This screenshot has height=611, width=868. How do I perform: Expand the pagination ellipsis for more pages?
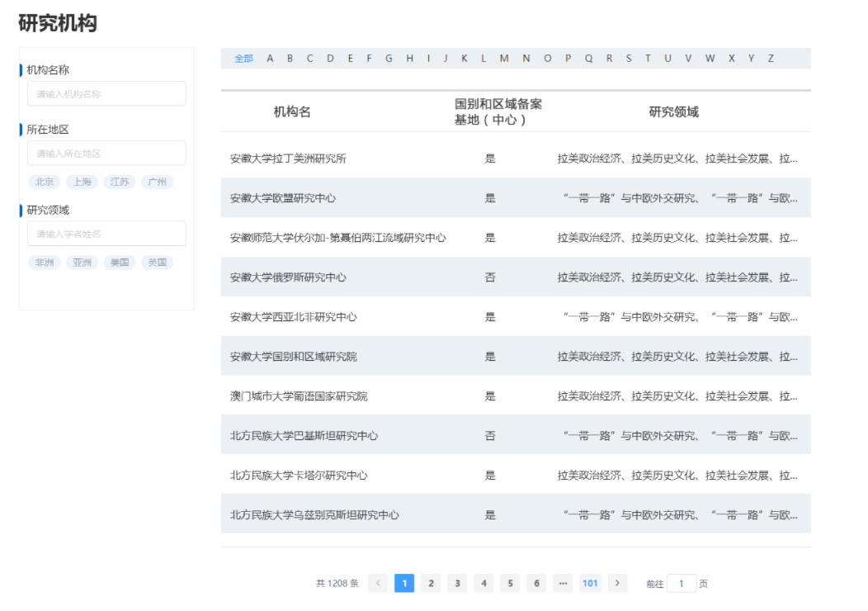(x=563, y=583)
